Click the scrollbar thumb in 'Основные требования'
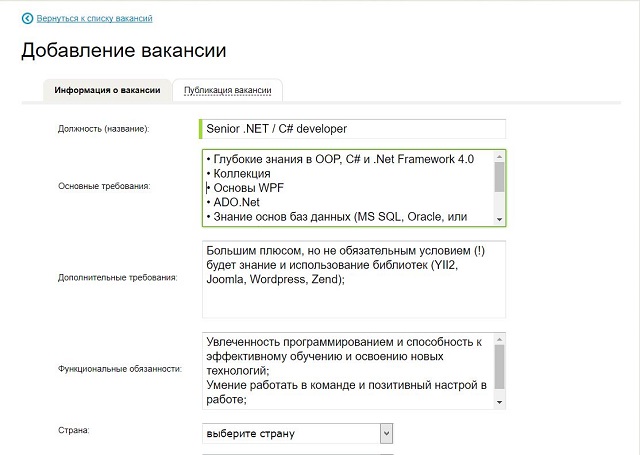The height and width of the screenshot is (455, 640). click(499, 176)
